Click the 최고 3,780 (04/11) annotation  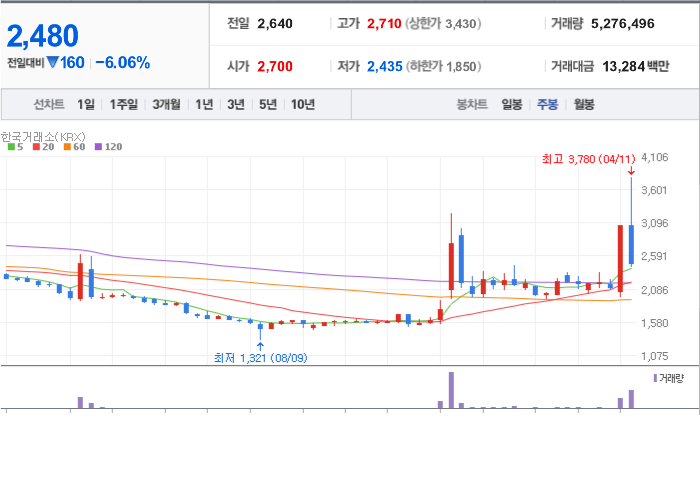coord(588,159)
